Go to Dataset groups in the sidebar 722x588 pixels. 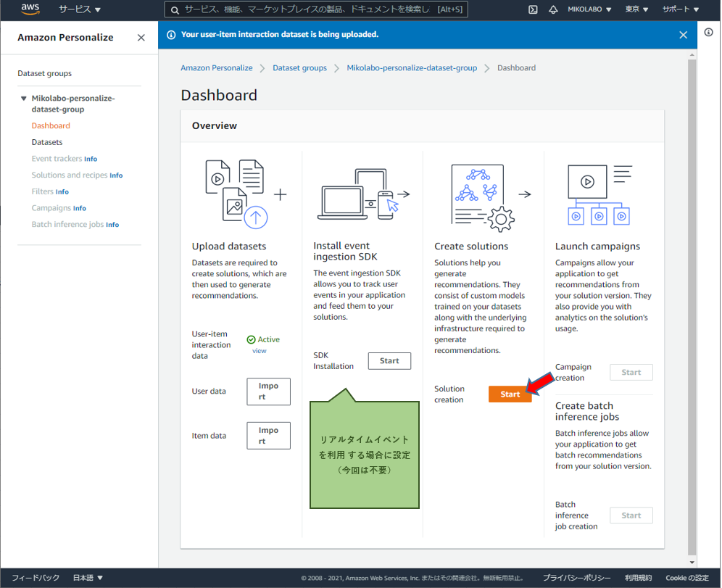45,74
